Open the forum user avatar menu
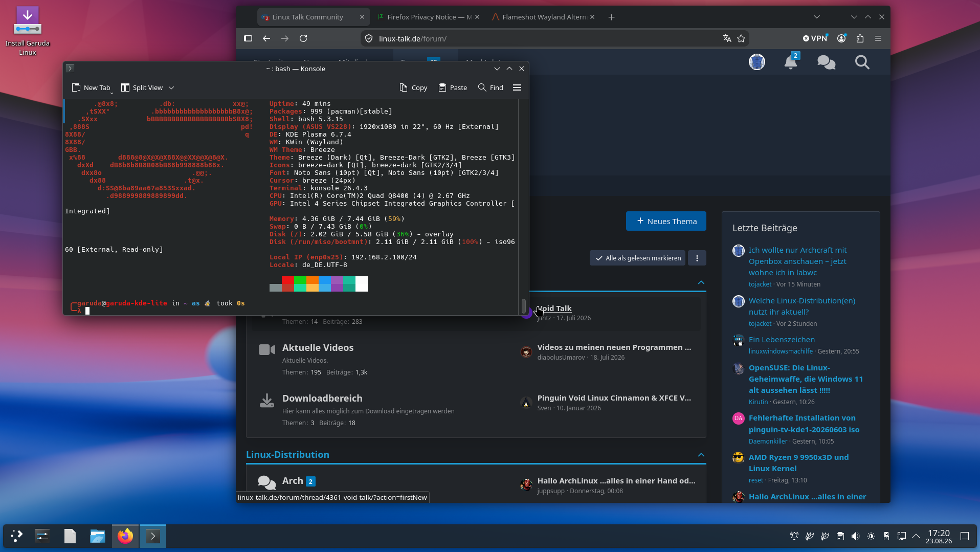The image size is (980, 552). (x=757, y=62)
